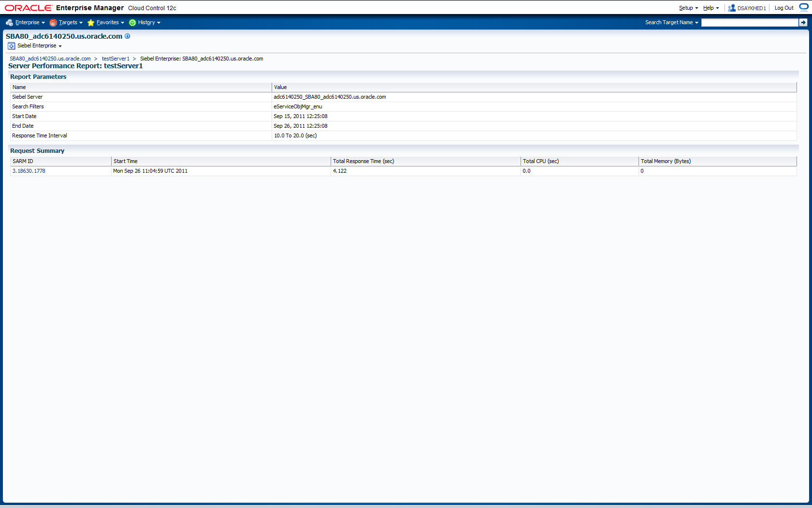Select the Siebel Server value adc6140250_SBA80
This screenshot has width=812, height=508.
(x=330, y=97)
